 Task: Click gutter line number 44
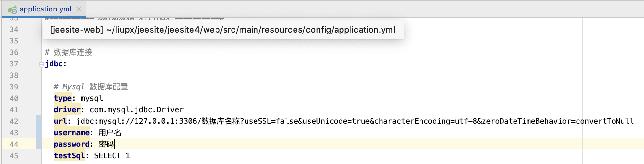[14, 144]
